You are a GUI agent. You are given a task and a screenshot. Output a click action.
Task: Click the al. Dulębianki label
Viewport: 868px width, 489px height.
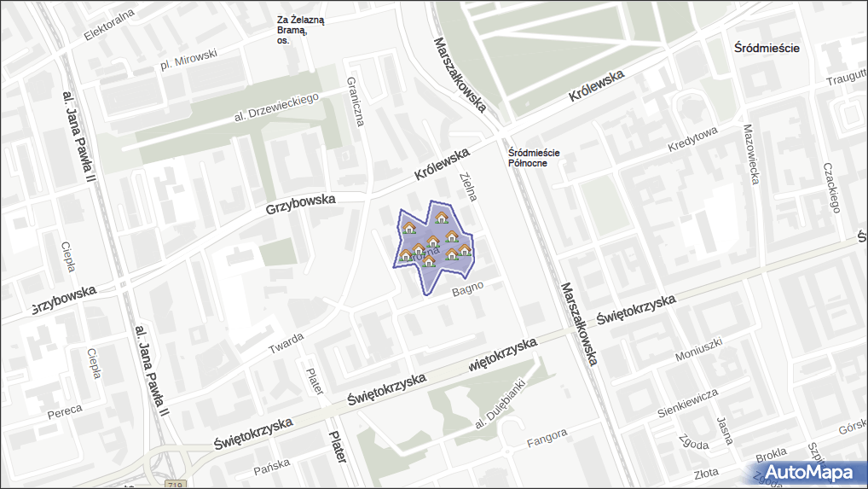click(500, 405)
